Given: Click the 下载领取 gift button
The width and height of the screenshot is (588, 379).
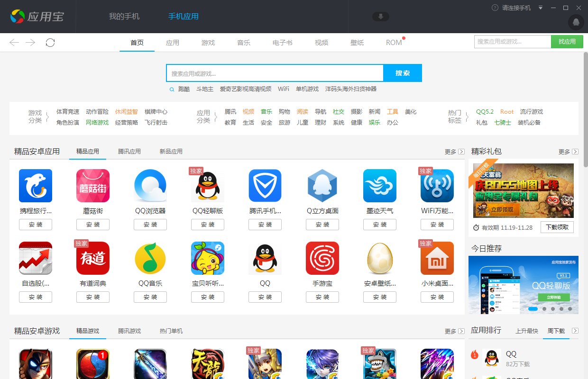Looking at the screenshot, I should coord(557,227).
